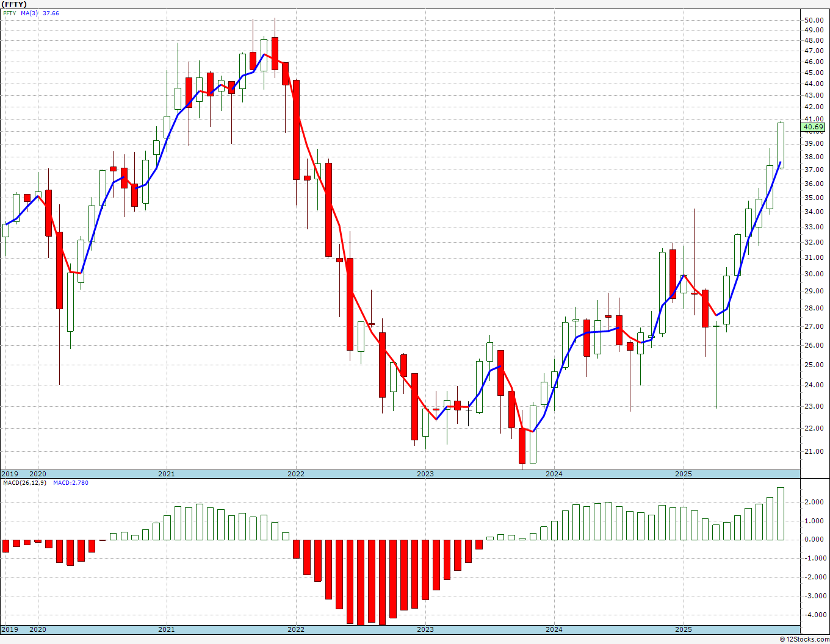Click 2023 on the price chart time axis

[x=425, y=474]
